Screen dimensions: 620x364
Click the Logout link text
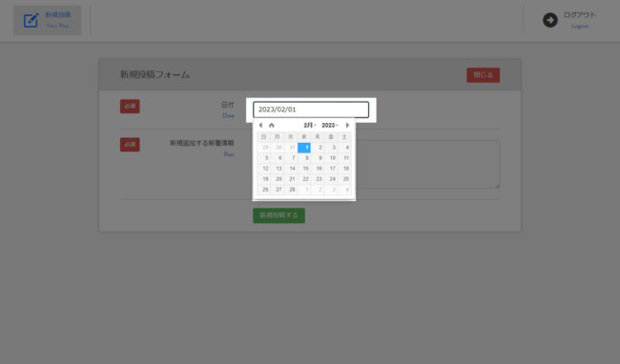tap(580, 26)
